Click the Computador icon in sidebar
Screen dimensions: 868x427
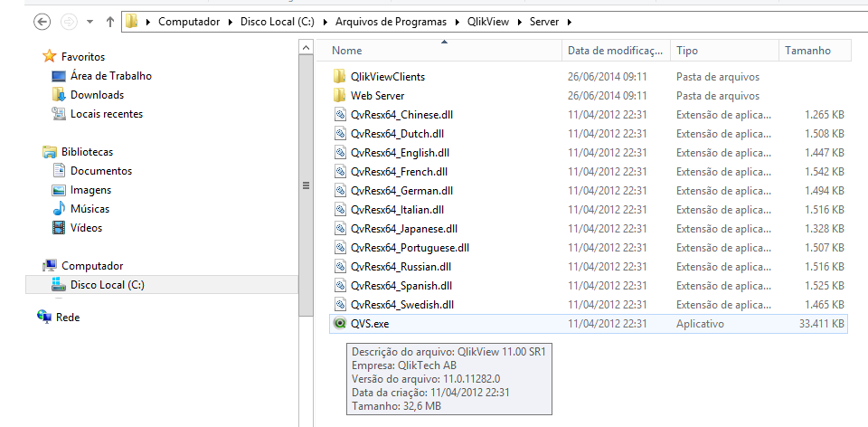[50, 265]
